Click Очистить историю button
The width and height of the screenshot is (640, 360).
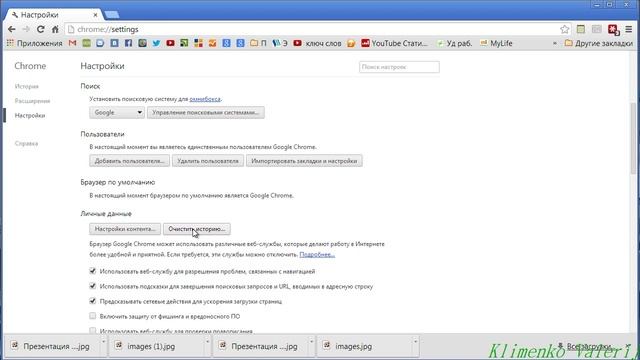(197, 229)
